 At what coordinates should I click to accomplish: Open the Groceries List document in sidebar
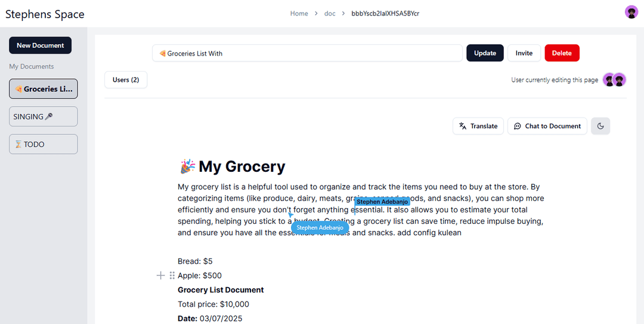(43, 89)
